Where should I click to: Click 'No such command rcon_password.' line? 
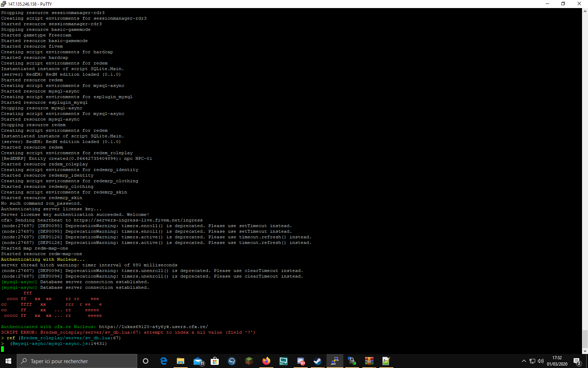pyautogui.click(x=41, y=203)
